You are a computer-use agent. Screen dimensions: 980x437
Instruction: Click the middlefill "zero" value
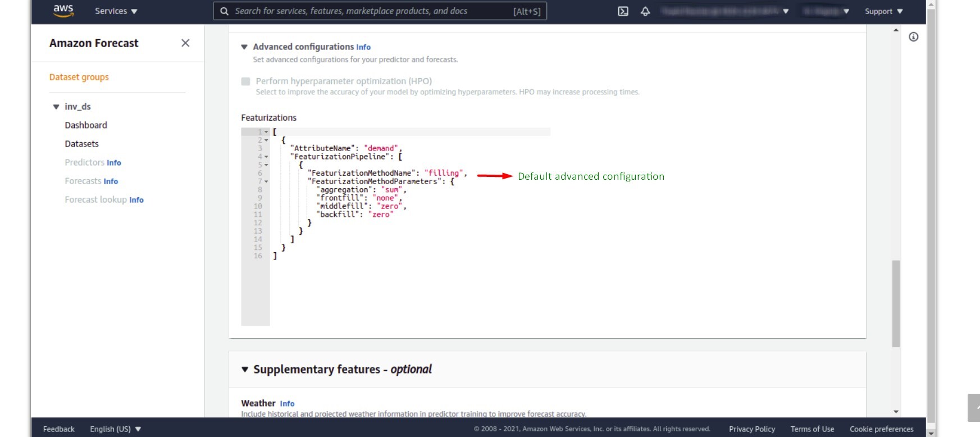390,206
